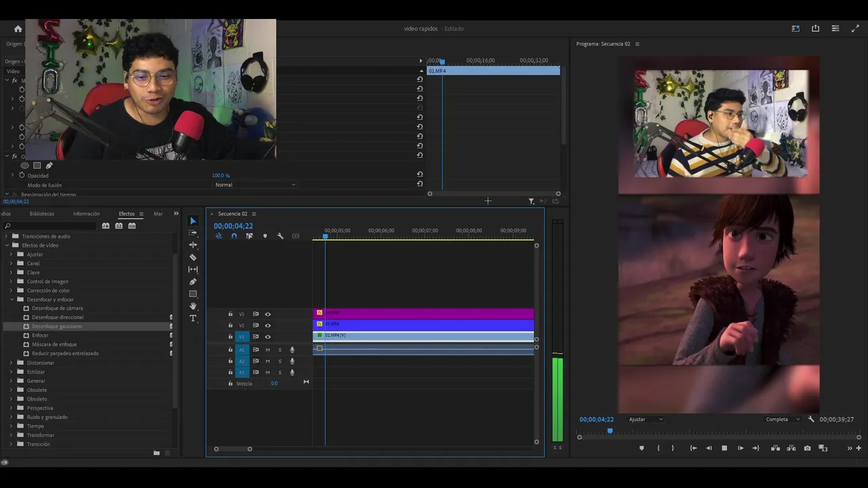This screenshot has height=488, width=868.
Task: Select the Type tool
Action: point(193,318)
